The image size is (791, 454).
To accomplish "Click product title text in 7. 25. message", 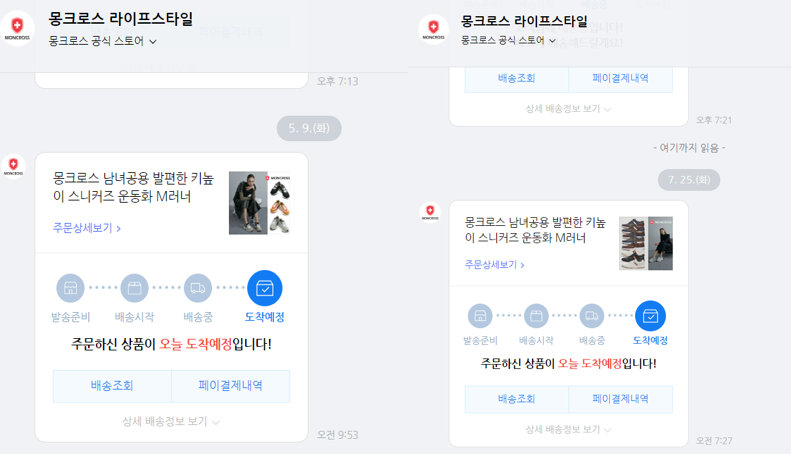I will click(x=535, y=230).
